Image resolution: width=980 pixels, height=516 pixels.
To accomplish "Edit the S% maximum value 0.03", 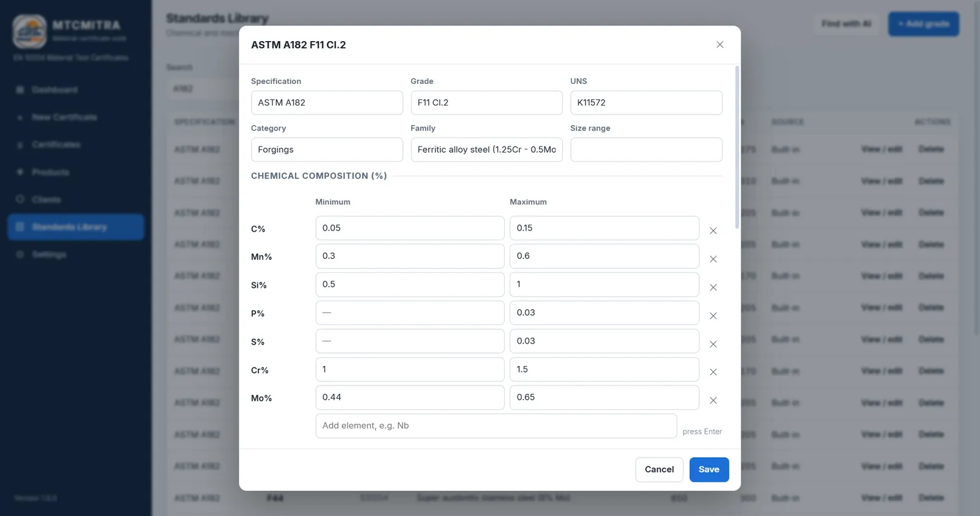I will [x=604, y=341].
